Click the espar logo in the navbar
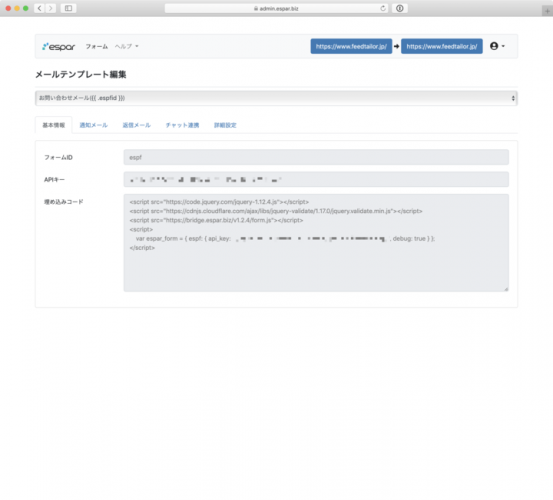553x500 pixels. pyautogui.click(x=59, y=47)
